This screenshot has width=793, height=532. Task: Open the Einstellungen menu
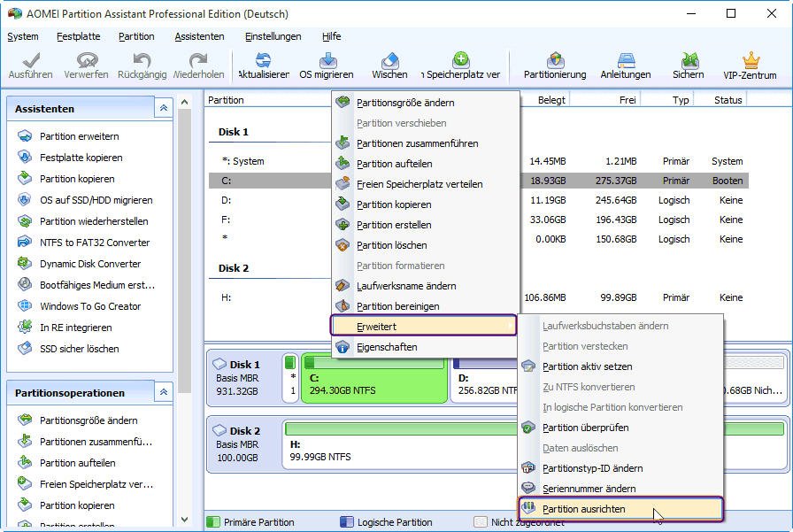[x=273, y=36]
